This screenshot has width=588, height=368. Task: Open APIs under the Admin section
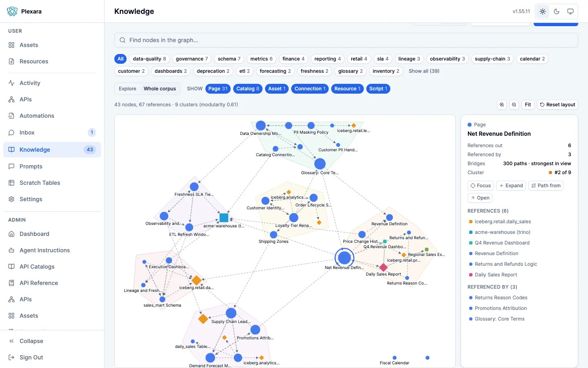(52, 299)
